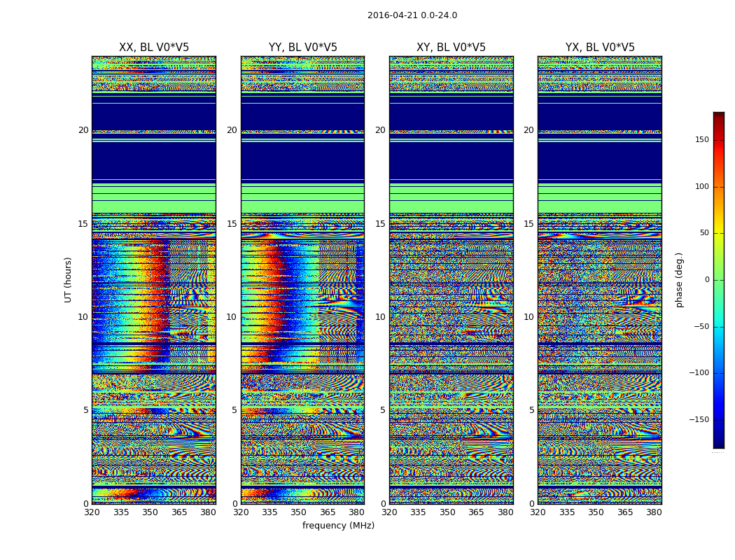735x560 pixels.
Task: Click the figure title '2016-04-21 0.0-24.0'
Action: [412, 15]
